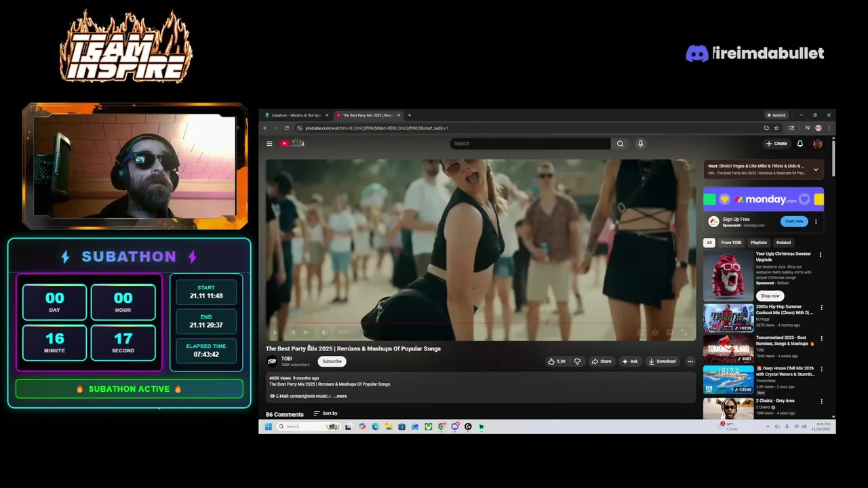Screen dimensions: 868x488
Task: Reload the page in the browser
Action: tap(287, 128)
